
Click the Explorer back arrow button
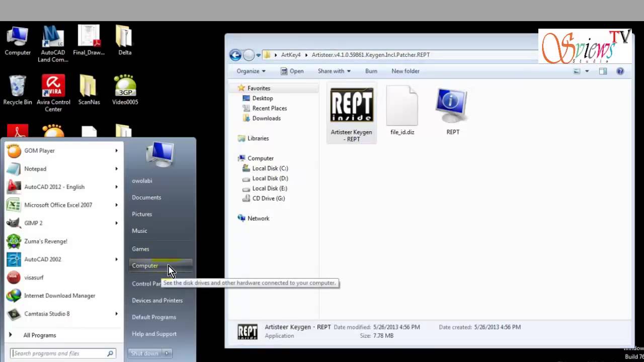click(235, 55)
